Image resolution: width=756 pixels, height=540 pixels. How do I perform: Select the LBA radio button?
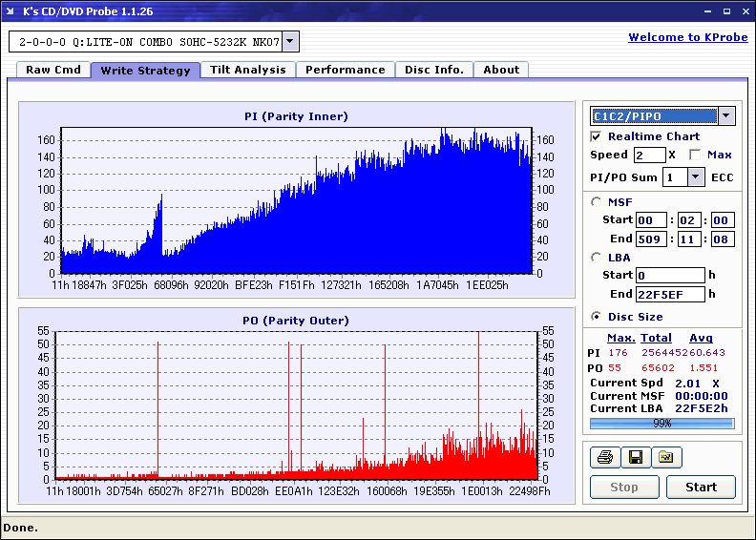(x=597, y=257)
